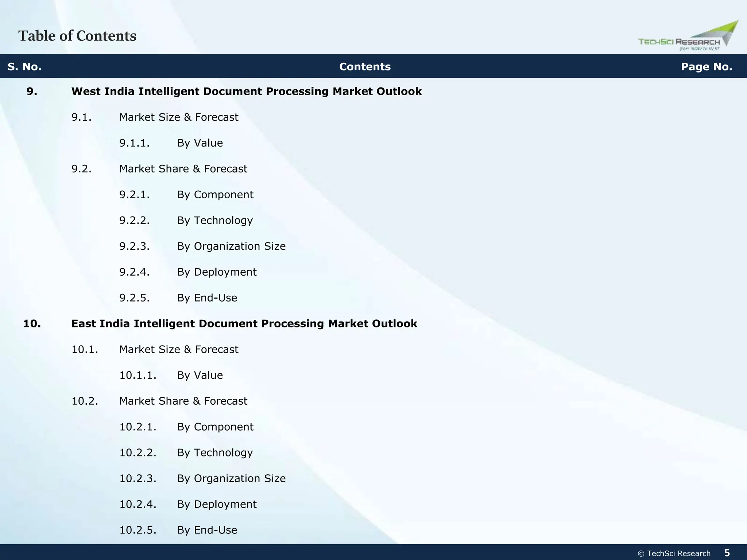Click 10.2.3 By Organization Size entry
The height and width of the screenshot is (560, 747).
231,478
